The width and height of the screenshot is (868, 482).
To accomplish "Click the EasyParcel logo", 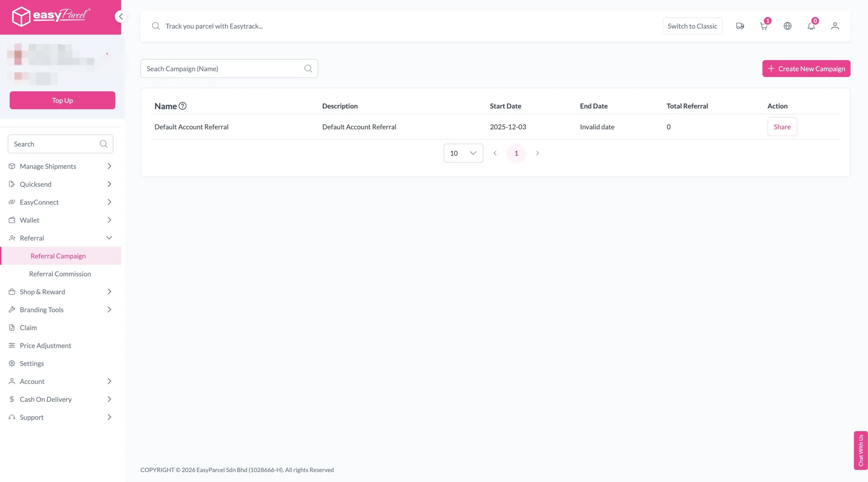I will click(x=51, y=16).
